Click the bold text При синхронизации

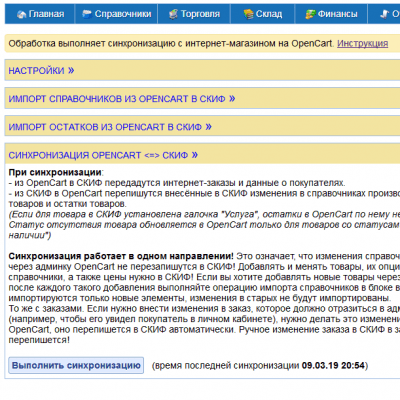[55, 173]
